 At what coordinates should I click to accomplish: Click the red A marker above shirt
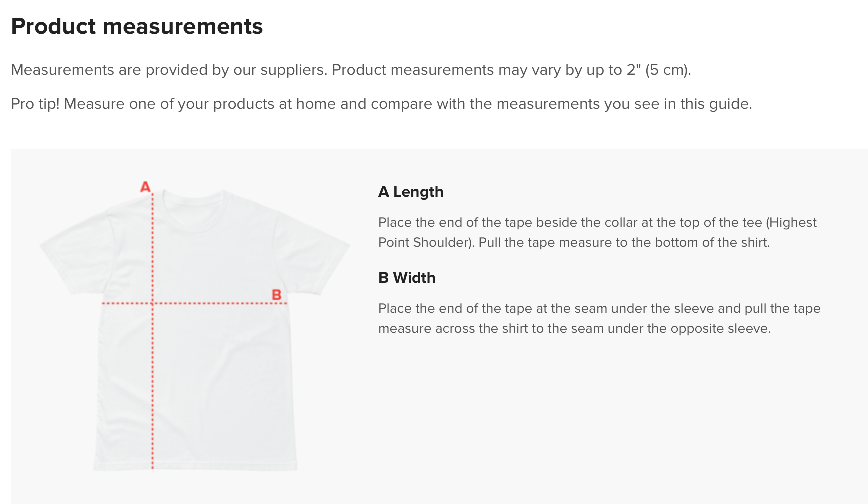pyautogui.click(x=145, y=187)
